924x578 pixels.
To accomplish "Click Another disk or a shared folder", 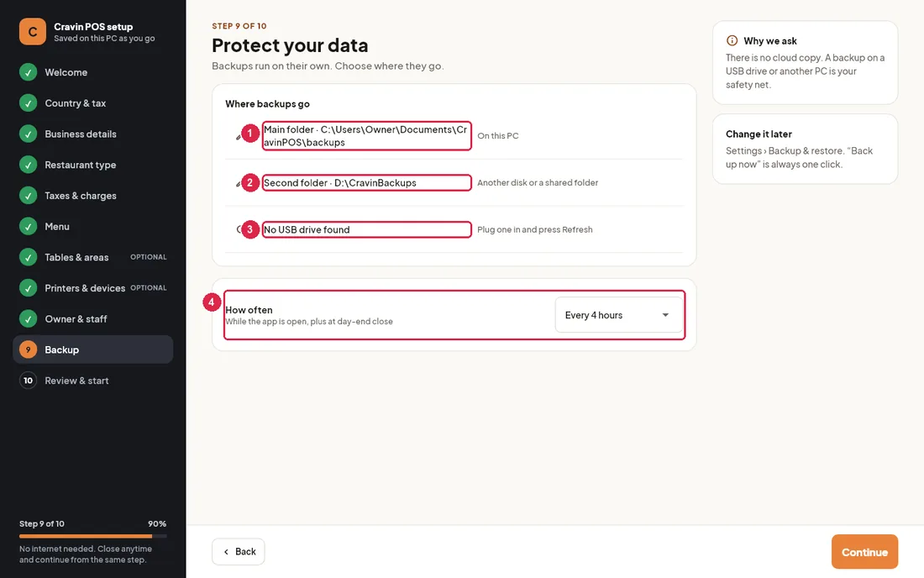I will point(538,182).
